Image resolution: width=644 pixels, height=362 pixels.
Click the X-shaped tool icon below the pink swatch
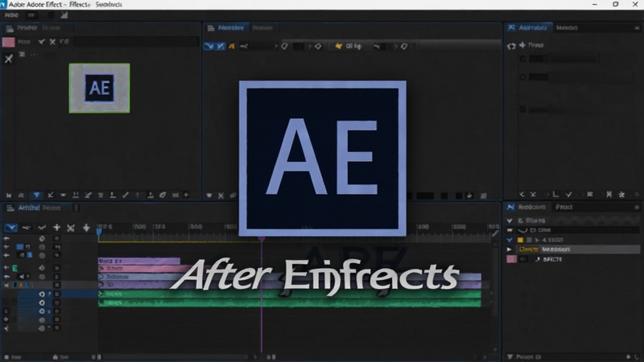point(9,59)
